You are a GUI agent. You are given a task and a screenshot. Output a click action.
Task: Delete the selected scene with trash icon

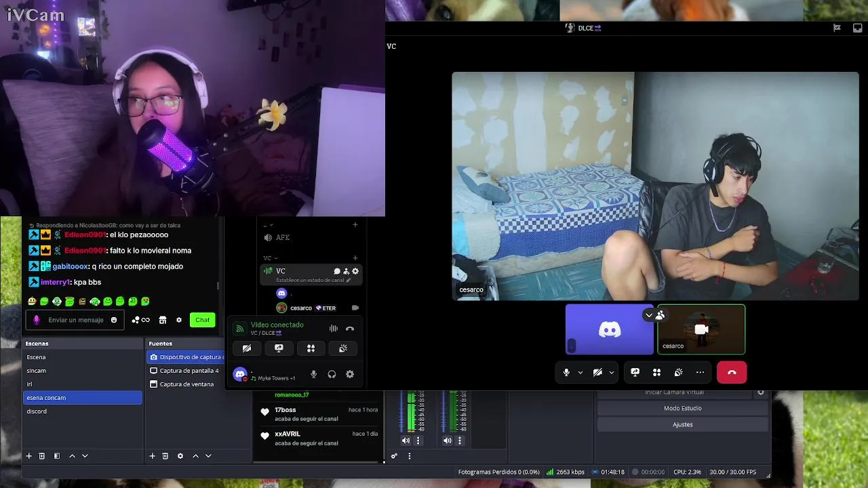(x=41, y=456)
